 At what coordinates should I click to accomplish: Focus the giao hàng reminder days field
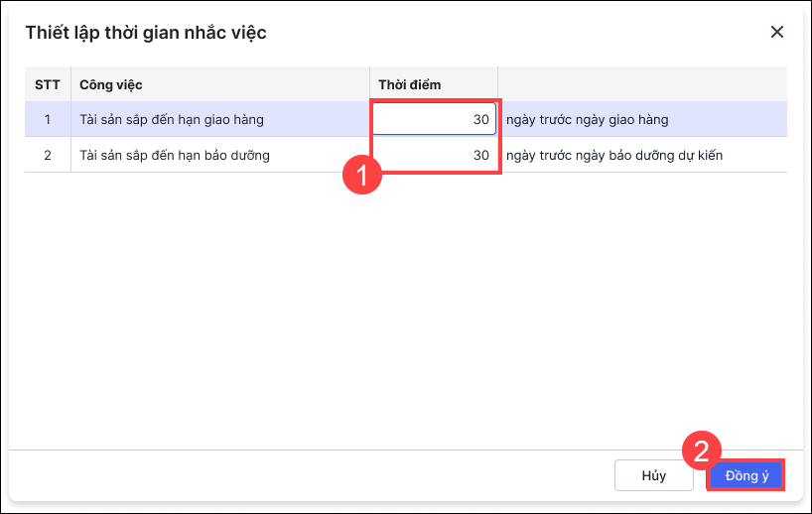tap(435, 120)
